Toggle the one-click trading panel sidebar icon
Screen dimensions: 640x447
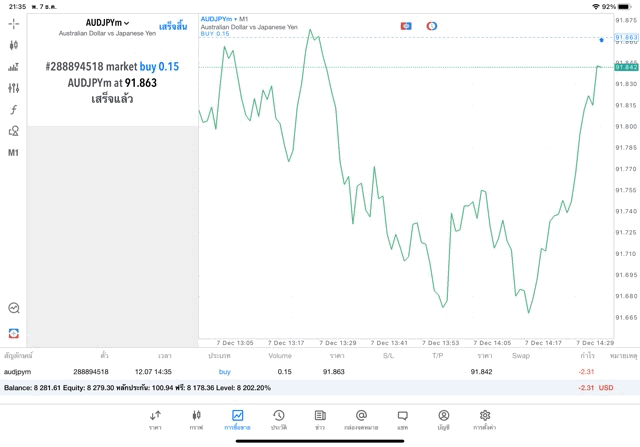tap(13, 333)
